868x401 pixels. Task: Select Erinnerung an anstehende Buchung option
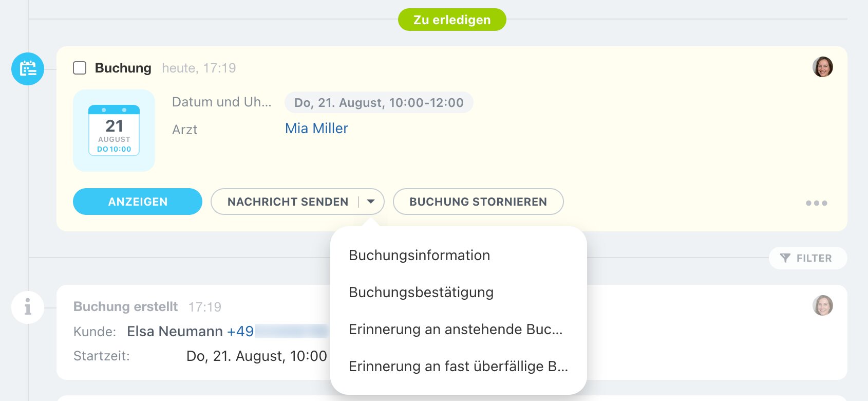[x=455, y=330]
